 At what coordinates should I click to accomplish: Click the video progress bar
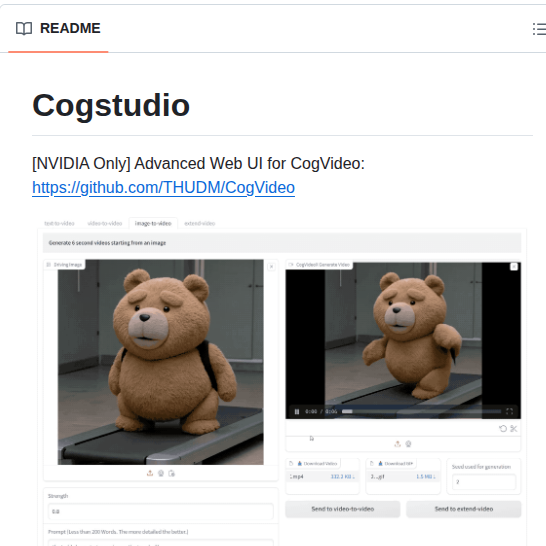(421, 412)
